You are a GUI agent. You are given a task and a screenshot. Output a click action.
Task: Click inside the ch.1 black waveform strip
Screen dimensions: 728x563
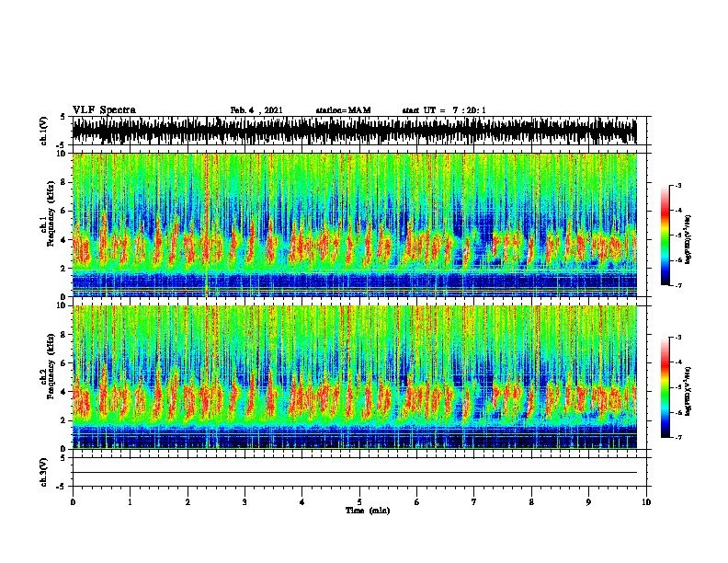pos(355,131)
